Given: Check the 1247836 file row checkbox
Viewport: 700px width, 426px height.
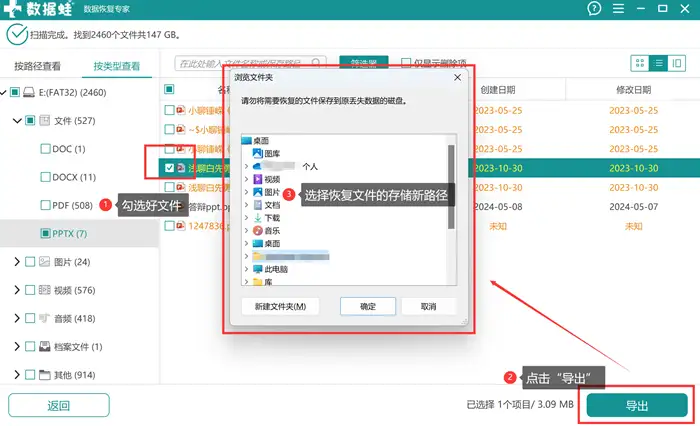Looking at the screenshot, I should point(169,226).
